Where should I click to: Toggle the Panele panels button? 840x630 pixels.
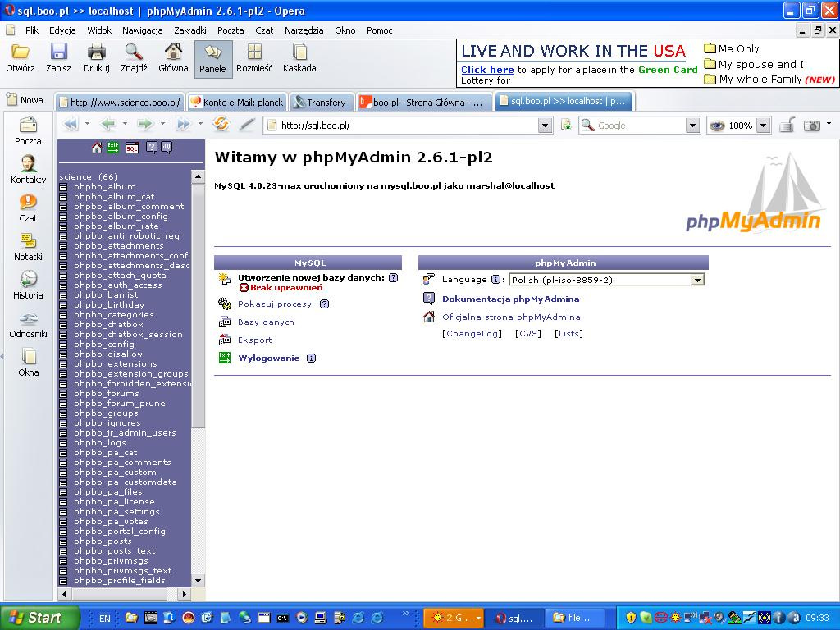212,59
